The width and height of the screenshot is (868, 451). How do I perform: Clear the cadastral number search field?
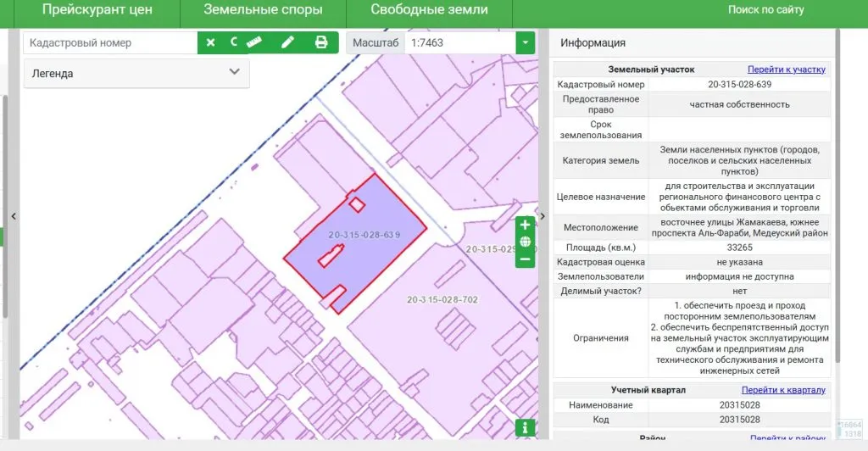click(x=210, y=42)
